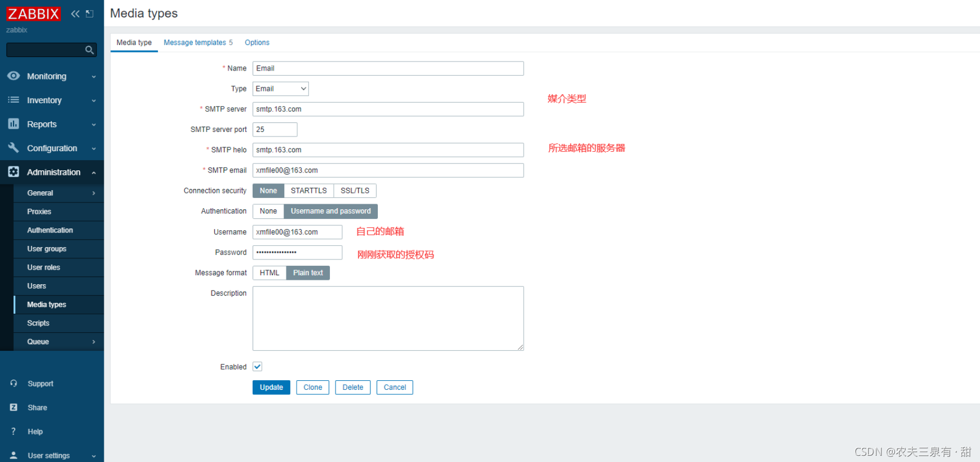Choose Plain text message format

(308, 272)
